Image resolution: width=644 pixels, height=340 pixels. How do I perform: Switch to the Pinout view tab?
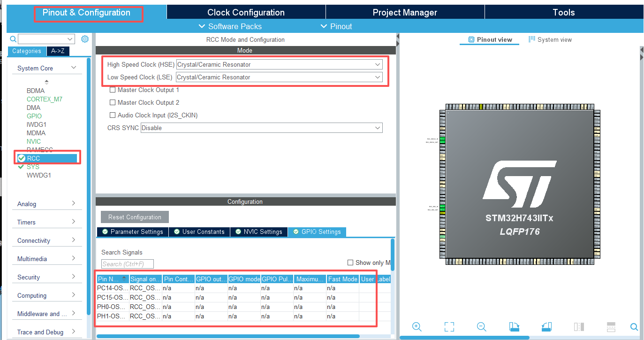pos(490,39)
